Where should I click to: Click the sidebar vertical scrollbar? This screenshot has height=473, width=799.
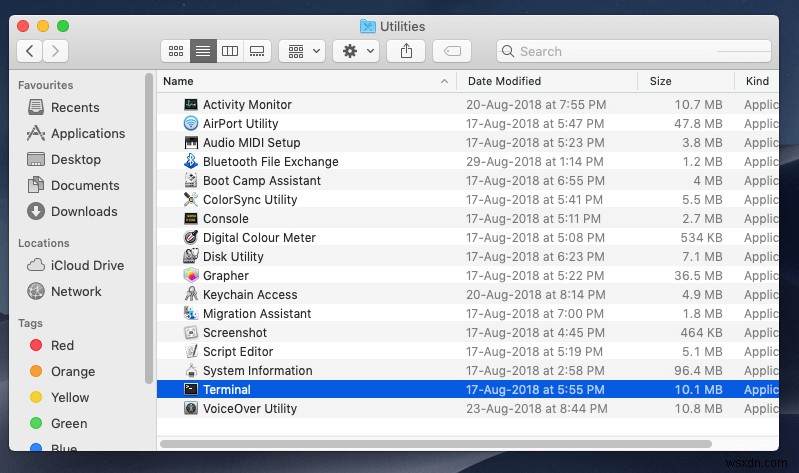149,228
